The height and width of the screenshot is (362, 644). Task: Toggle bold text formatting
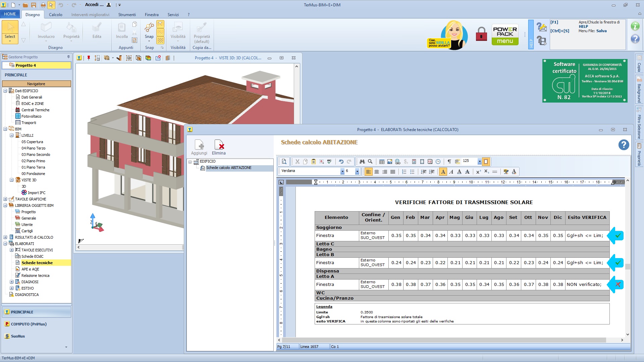pos(443,172)
